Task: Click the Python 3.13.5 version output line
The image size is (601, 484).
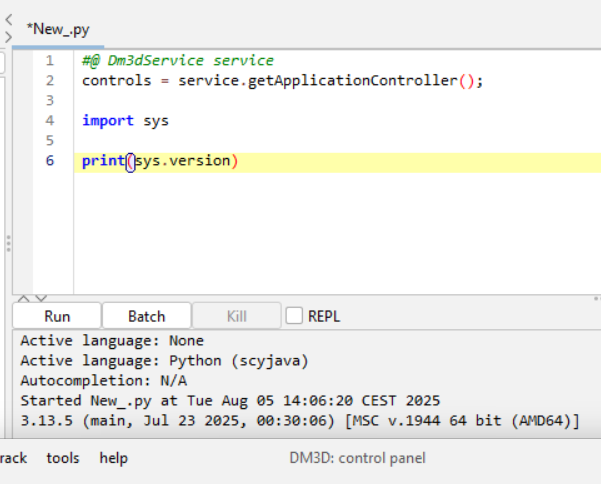Action: (x=300, y=421)
